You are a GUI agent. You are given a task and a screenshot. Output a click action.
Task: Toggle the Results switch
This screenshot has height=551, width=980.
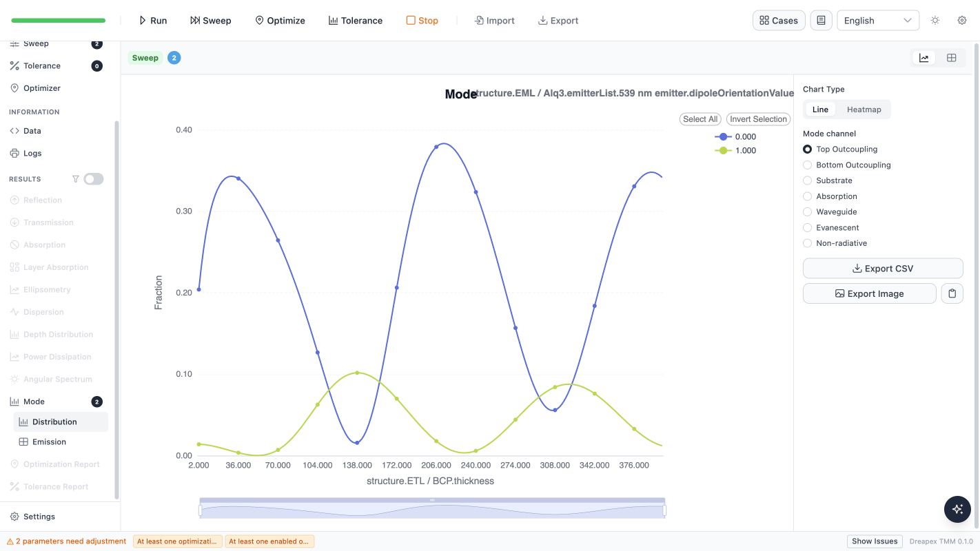click(x=94, y=179)
